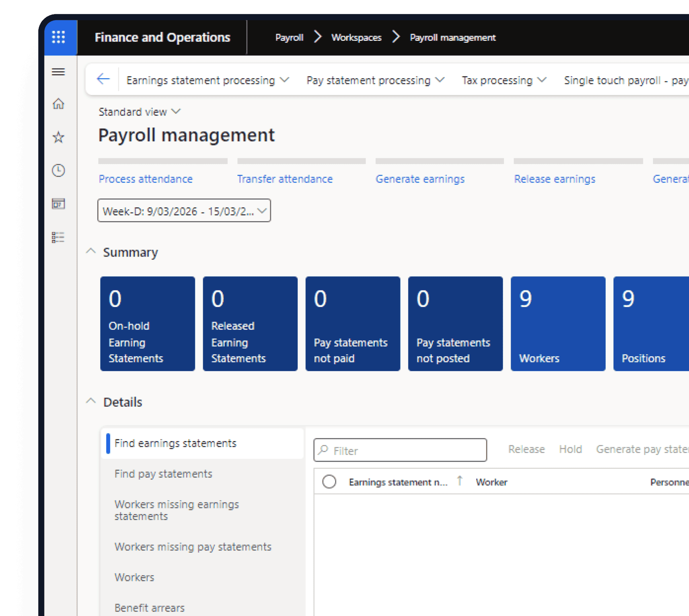Open Pay statements not posted tile
Image resolution: width=689 pixels, height=616 pixels.
[x=456, y=324]
